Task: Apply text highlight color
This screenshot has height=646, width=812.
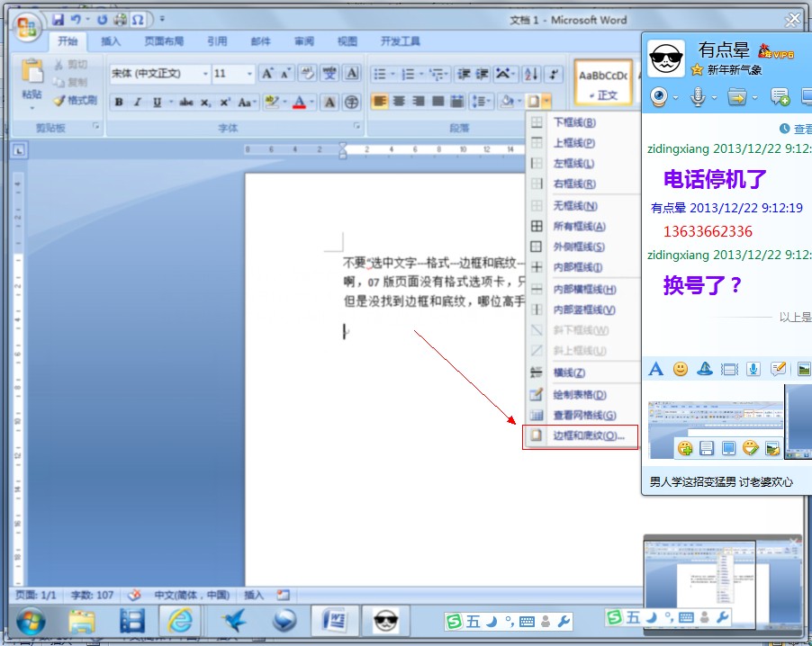Action: tap(271, 102)
